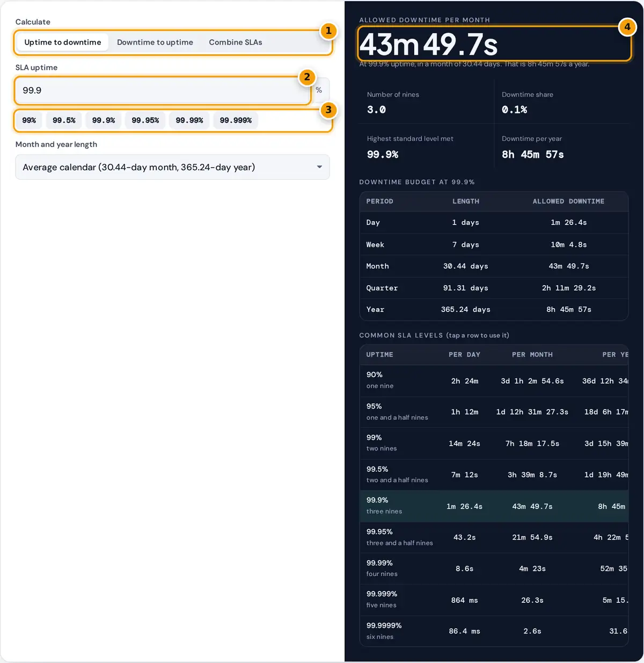The width and height of the screenshot is (644, 663).
Task: Choose the 99.95% preset chip
Action: point(145,120)
